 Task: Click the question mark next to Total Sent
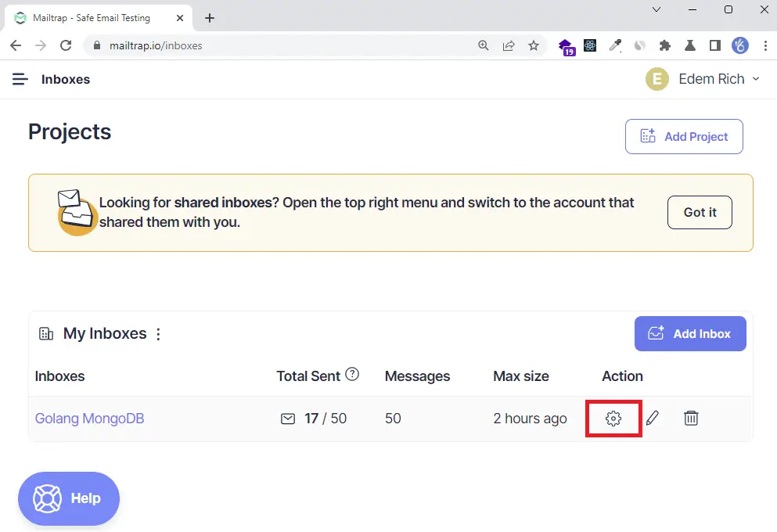coord(353,375)
